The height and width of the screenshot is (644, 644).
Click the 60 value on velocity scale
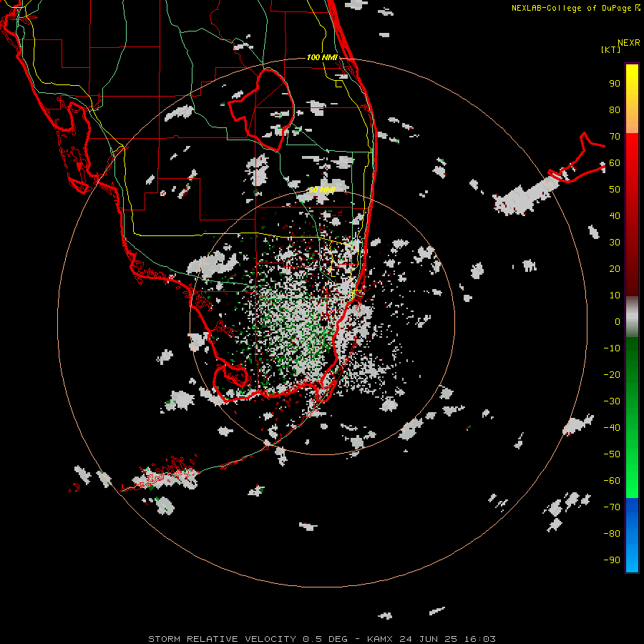[x=615, y=163]
